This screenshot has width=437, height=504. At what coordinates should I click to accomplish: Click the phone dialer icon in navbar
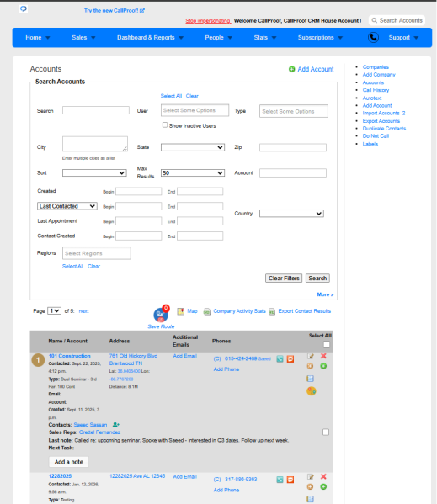pos(373,38)
